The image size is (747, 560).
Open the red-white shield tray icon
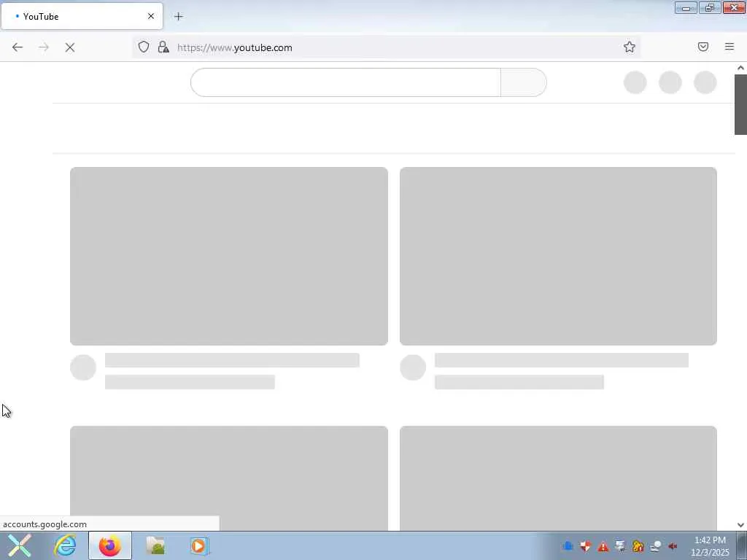586,546
